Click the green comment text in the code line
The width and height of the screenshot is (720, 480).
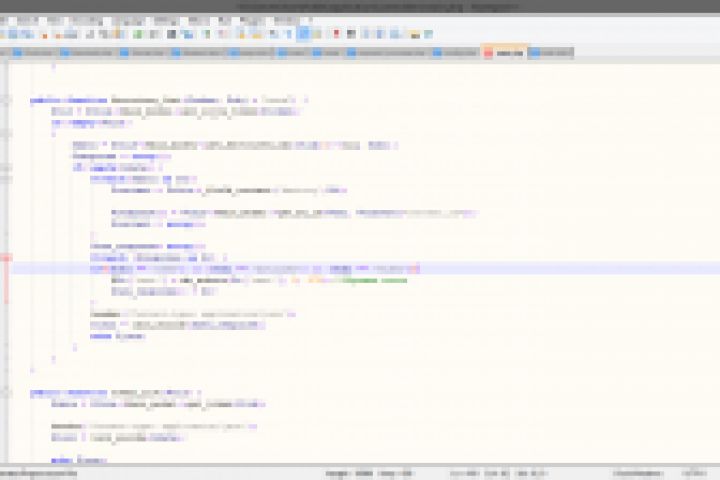(375, 280)
